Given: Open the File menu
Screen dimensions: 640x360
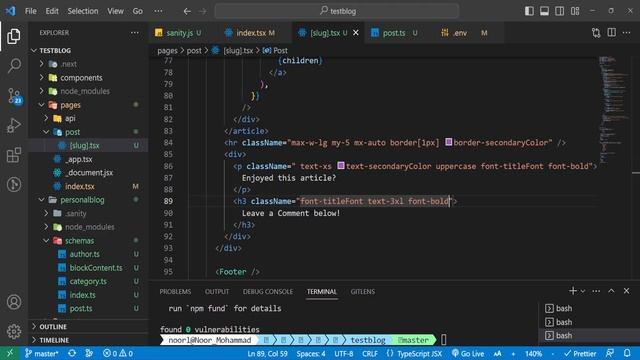Looking at the screenshot, I should tap(31, 11).
